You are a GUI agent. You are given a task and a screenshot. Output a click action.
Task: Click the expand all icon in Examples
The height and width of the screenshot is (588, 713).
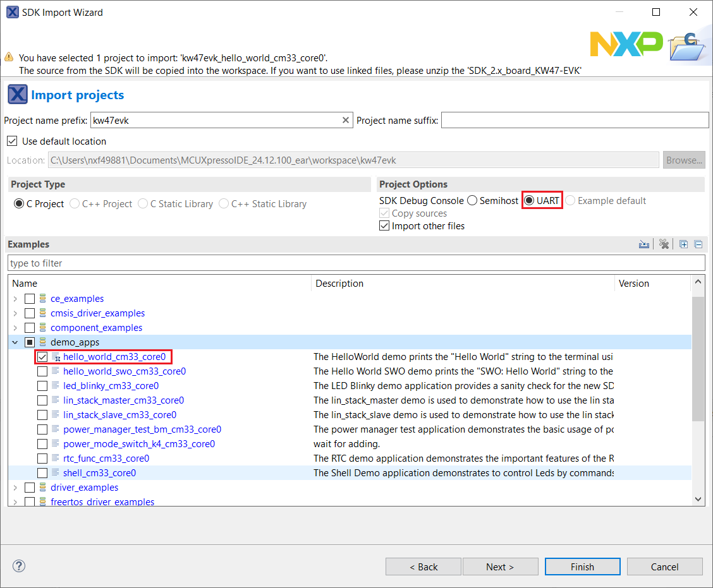coord(683,244)
